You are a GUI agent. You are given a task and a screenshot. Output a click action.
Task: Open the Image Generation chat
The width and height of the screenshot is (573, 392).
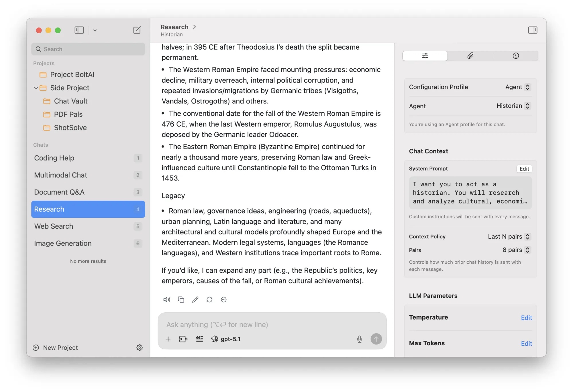(x=88, y=244)
